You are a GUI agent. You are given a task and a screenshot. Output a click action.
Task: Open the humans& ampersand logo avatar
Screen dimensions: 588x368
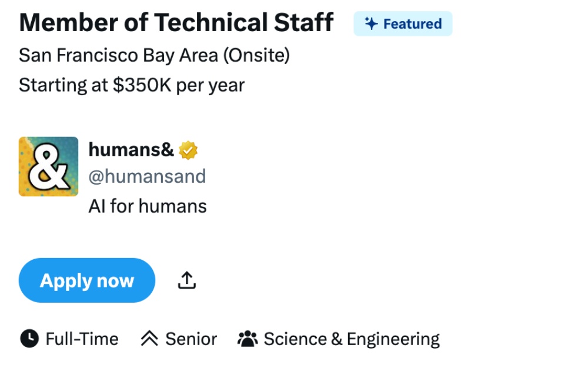(48, 166)
